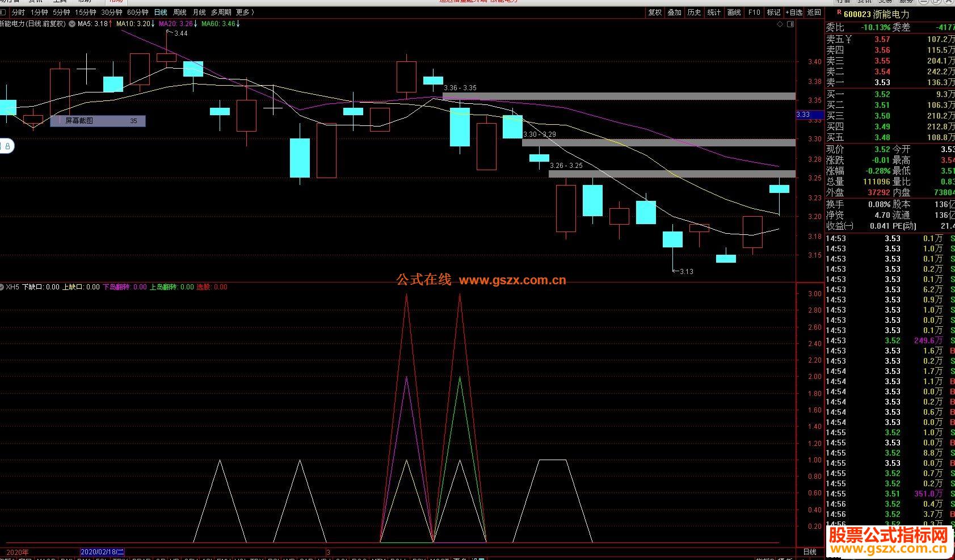Expand the main chart indicator dropdown arrow
Screen dimensions: 955x560
click(x=72, y=24)
